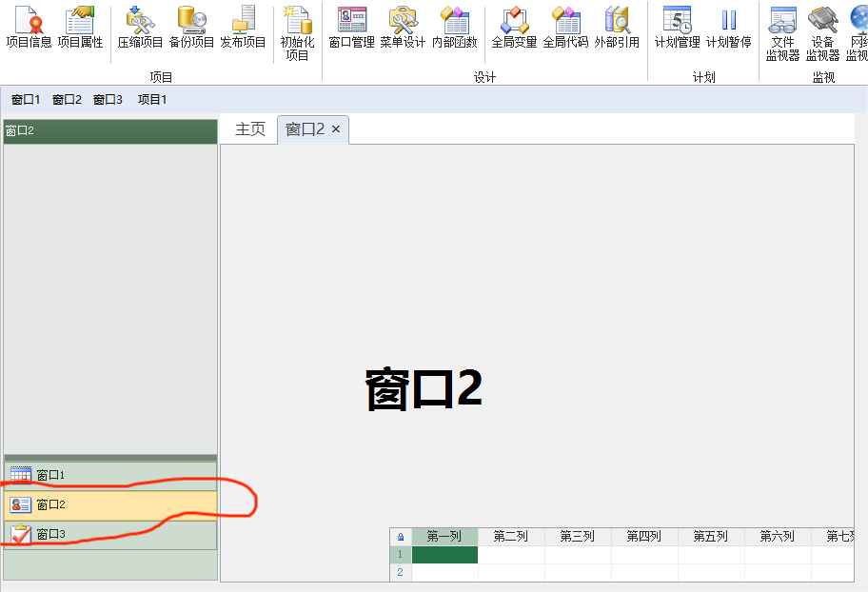Open 计划管理 in the ribbon
The width and height of the screenshot is (868, 592).
click(x=677, y=27)
